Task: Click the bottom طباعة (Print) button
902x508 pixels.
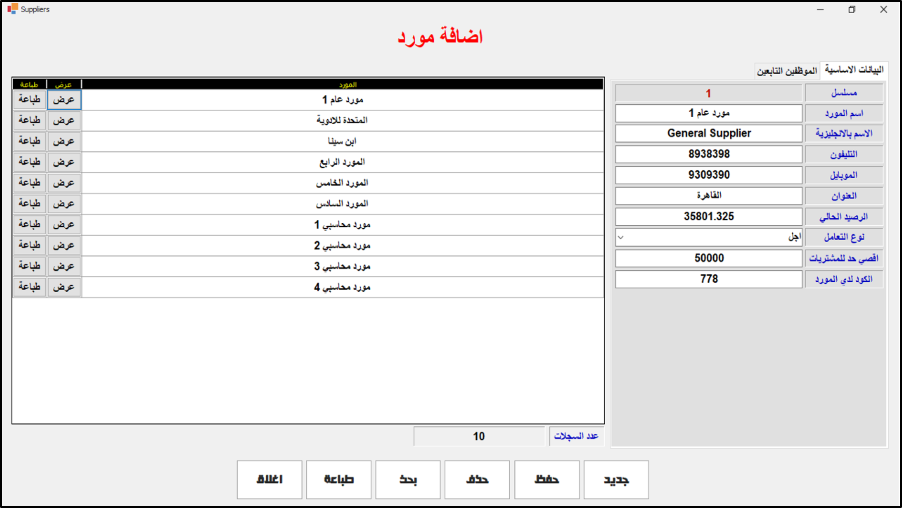Action: pyautogui.click(x=339, y=480)
